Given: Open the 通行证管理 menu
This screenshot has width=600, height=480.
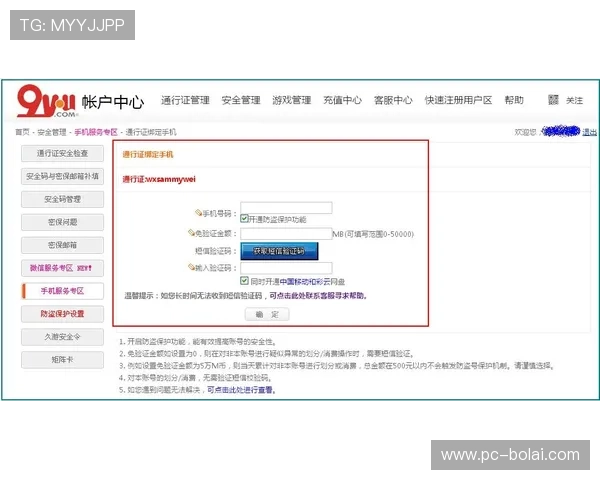Looking at the screenshot, I should tap(185, 100).
